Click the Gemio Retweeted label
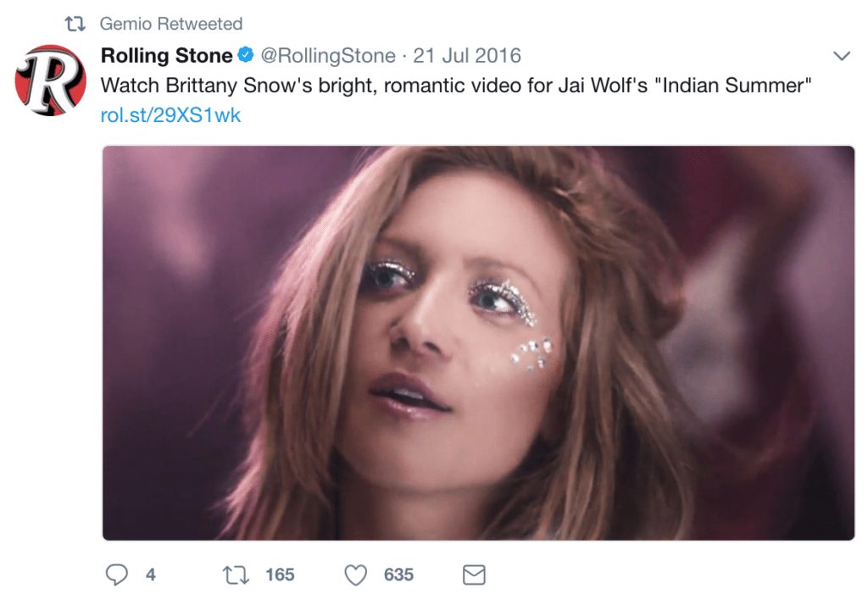868x600 pixels. coord(171,24)
